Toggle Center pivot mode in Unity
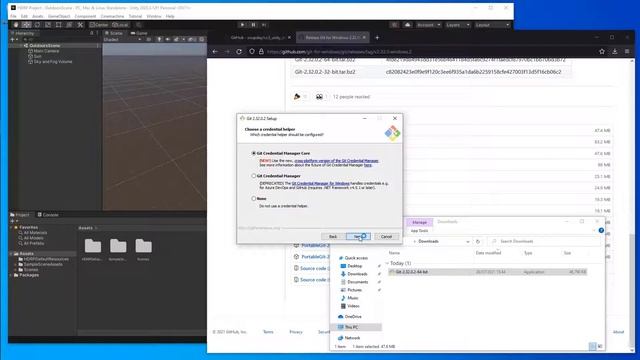This screenshot has width=640, height=360. point(99,25)
